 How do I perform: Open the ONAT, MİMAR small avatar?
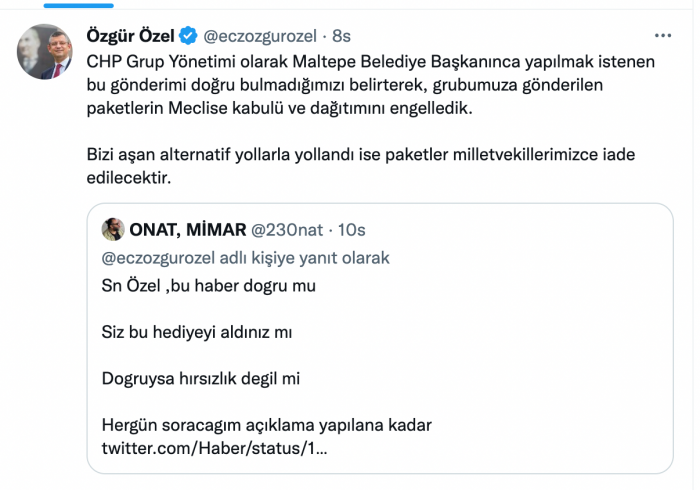tap(114, 231)
